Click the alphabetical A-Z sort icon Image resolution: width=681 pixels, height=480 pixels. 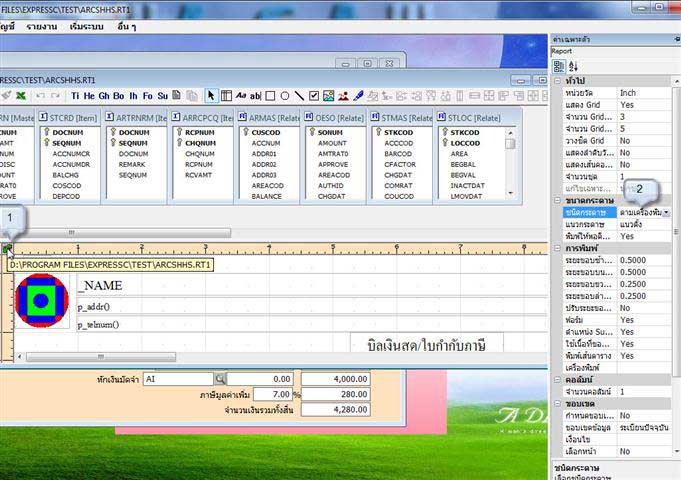(x=573, y=66)
